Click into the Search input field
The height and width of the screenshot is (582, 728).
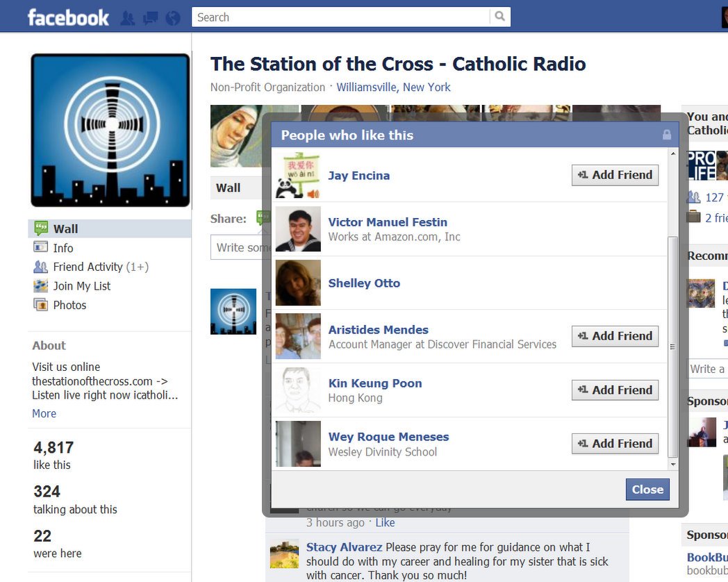(340, 17)
